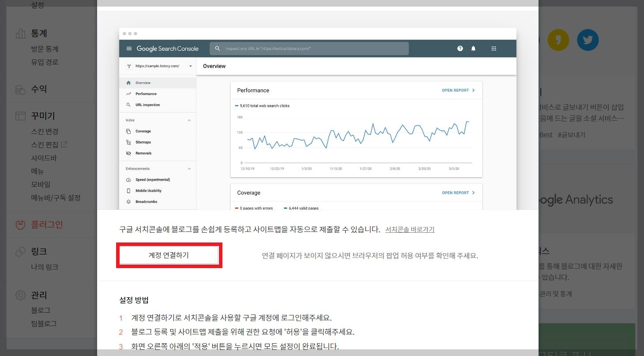The width and height of the screenshot is (644, 356).
Task: Click the Mobile Usability phone icon in preview
Action: (x=128, y=191)
